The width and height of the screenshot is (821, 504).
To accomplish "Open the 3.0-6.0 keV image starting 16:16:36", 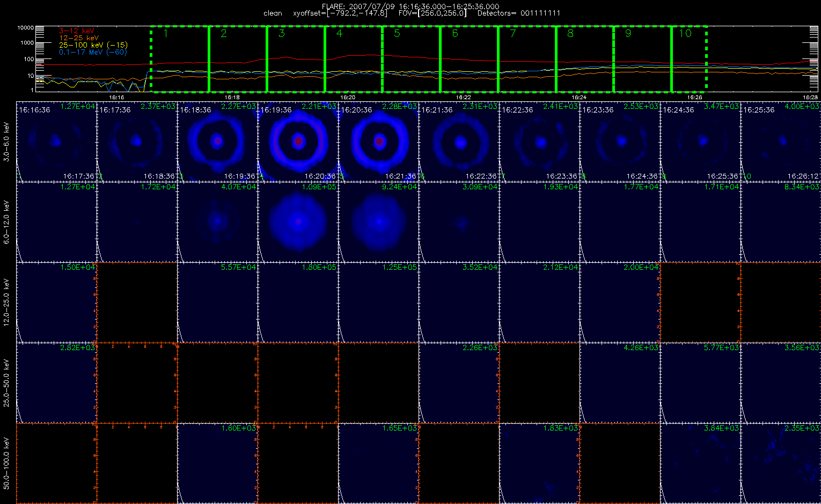I will (x=56, y=141).
